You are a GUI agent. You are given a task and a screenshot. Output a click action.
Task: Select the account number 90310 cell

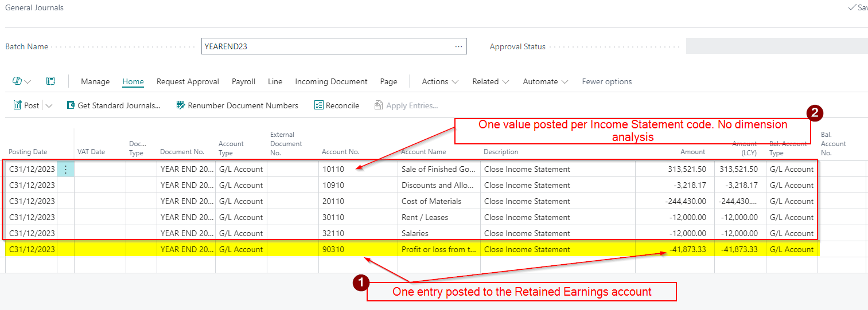[x=357, y=249]
